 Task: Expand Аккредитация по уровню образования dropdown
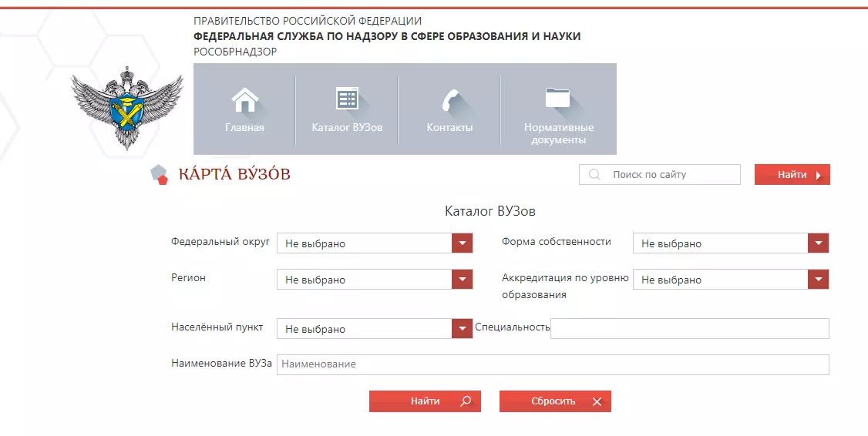point(818,280)
